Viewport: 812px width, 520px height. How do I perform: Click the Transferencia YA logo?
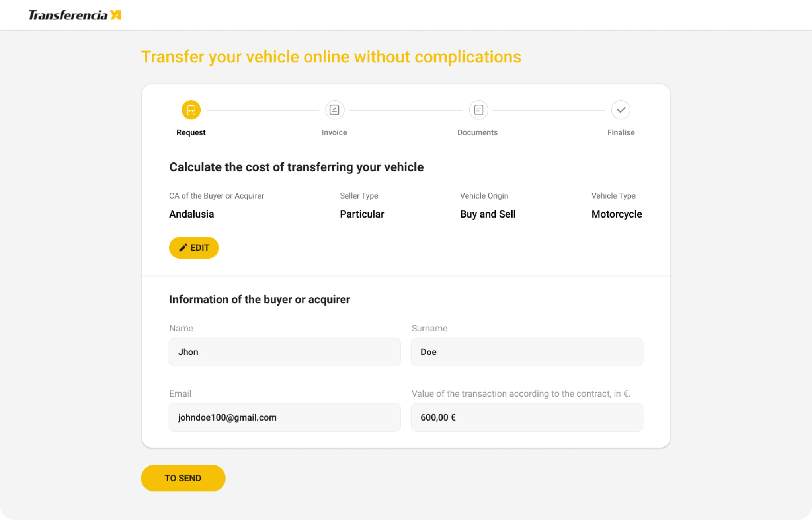point(74,15)
